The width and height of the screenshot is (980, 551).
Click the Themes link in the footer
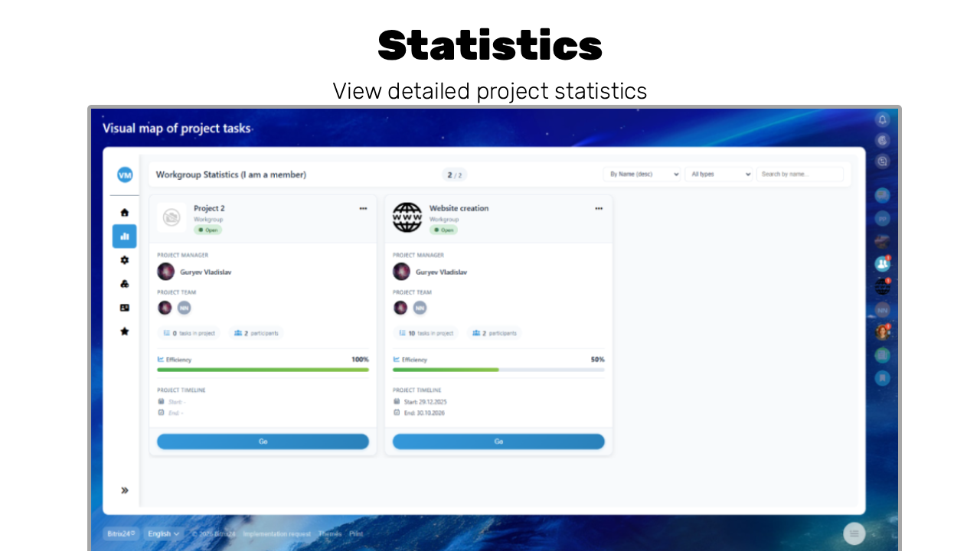pyautogui.click(x=330, y=534)
